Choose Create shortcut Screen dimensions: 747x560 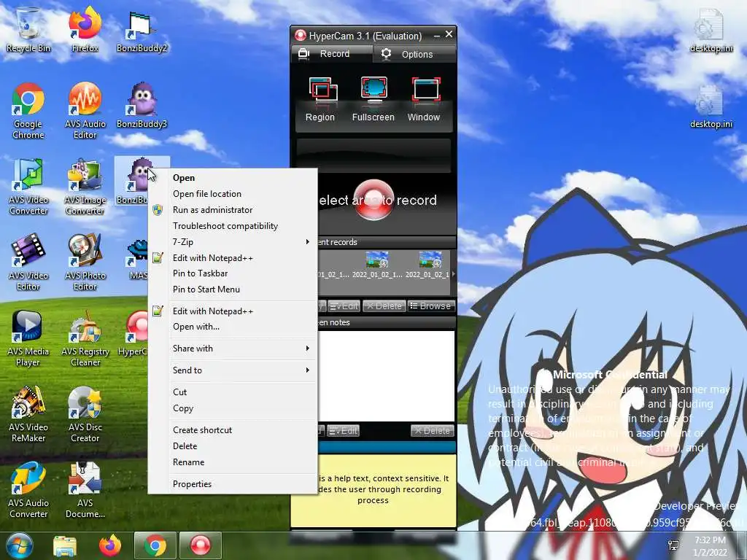tap(233, 430)
